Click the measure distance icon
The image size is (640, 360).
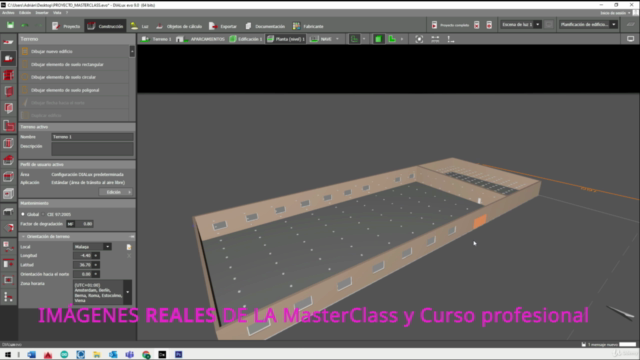tap(436, 39)
